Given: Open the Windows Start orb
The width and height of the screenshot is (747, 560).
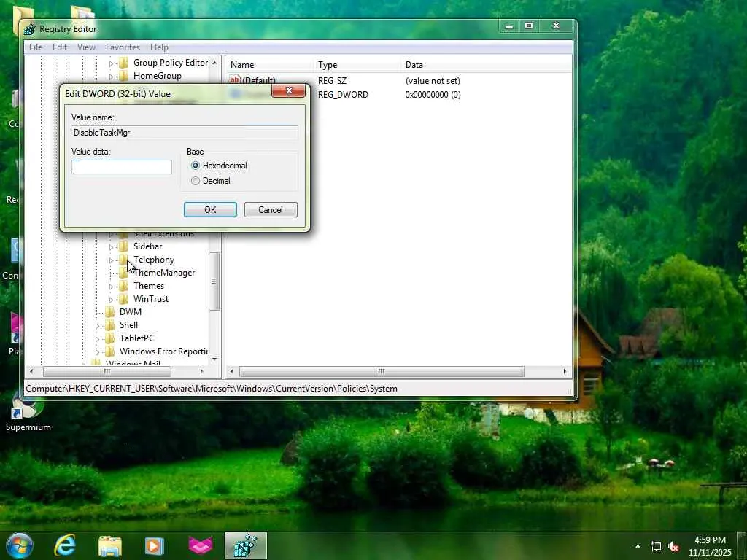Looking at the screenshot, I should [20, 545].
